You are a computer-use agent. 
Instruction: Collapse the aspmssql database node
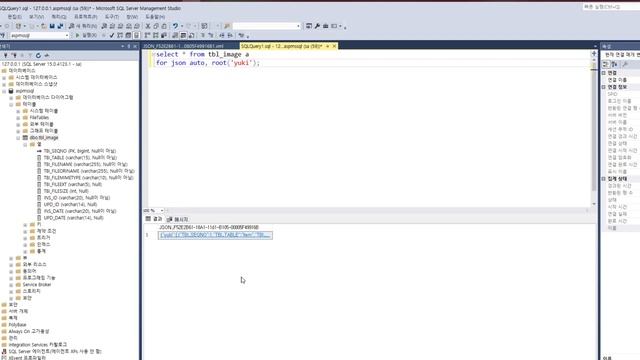click(4, 91)
